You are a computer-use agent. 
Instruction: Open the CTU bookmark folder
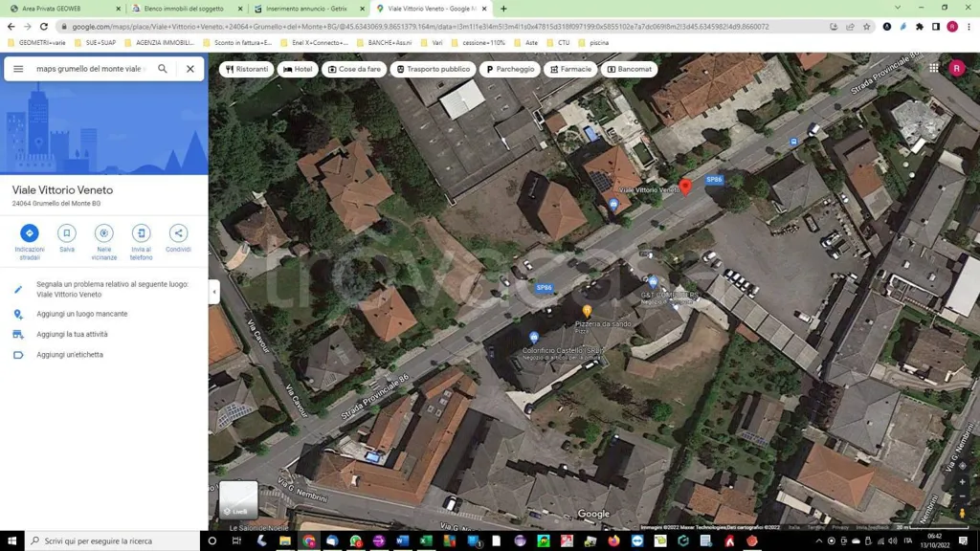(x=558, y=43)
